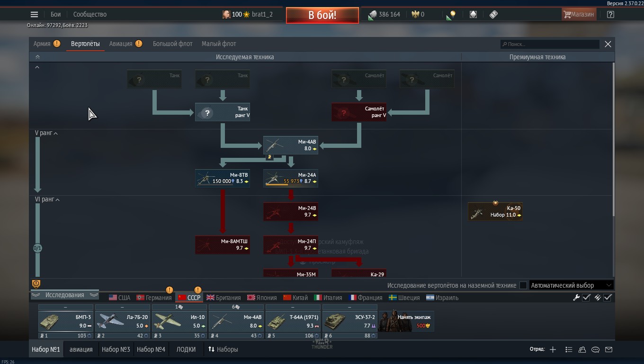Open the help question mark icon
The height and width of the screenshot is (364, 644).
(610, 14)
